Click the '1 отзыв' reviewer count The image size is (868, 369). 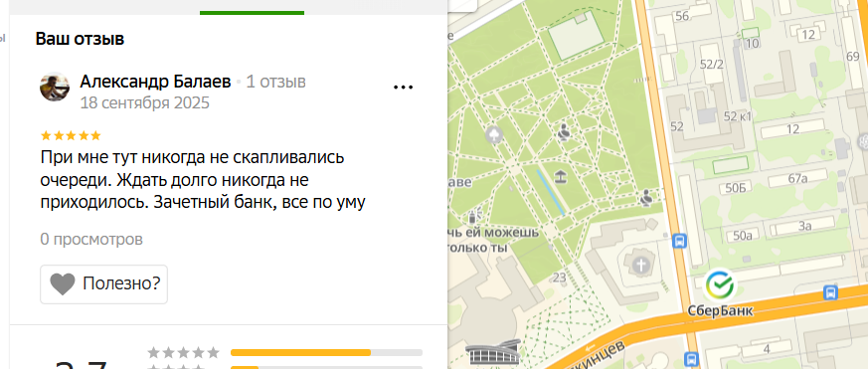pos(275,82)
